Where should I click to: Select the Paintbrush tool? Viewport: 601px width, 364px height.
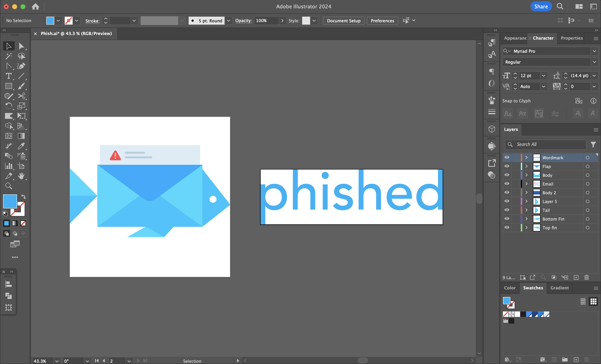(21, 86)
